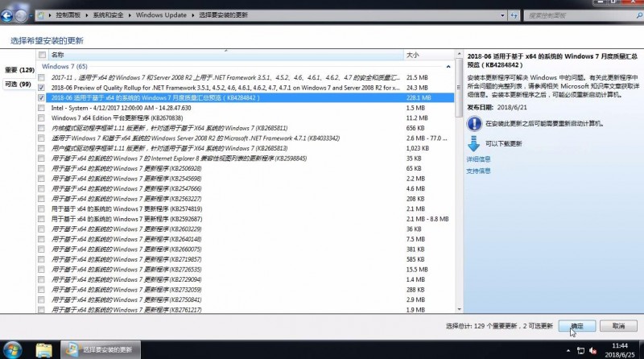Sort by the 名称 column header
This screenshot has height=359, width=644.
click(x=226, y=55)
